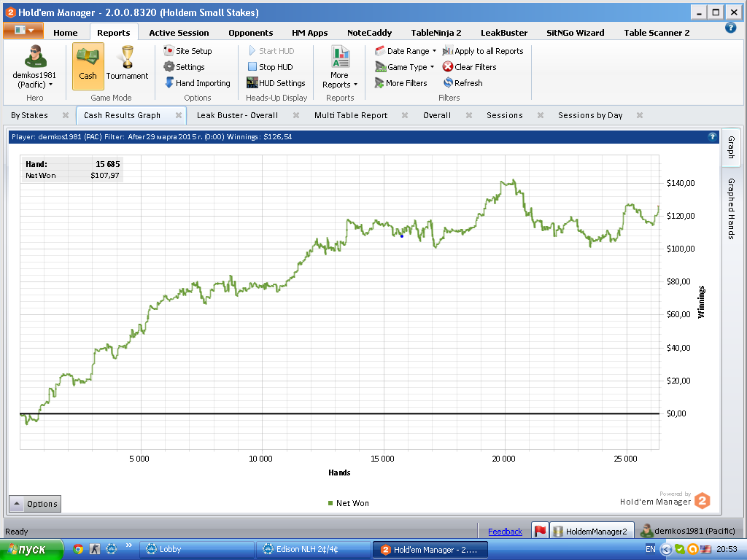Open Hand Importing
The image size is (747, 560).
click(x=197, y=83)
